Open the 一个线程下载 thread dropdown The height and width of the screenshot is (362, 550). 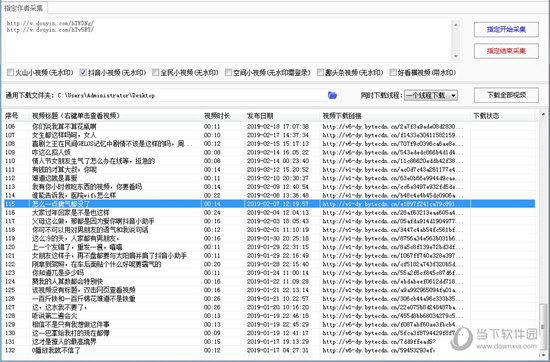(x=431, y=95)
